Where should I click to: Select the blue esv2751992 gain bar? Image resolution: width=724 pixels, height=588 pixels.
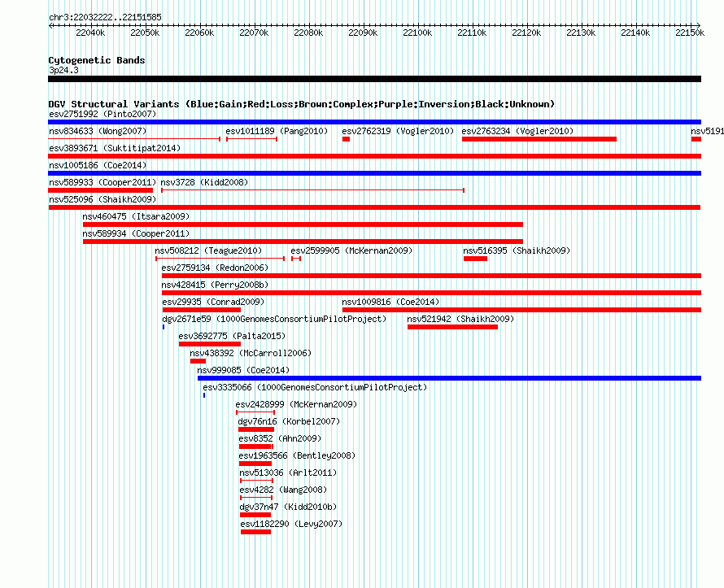click(x=374, y=122)
